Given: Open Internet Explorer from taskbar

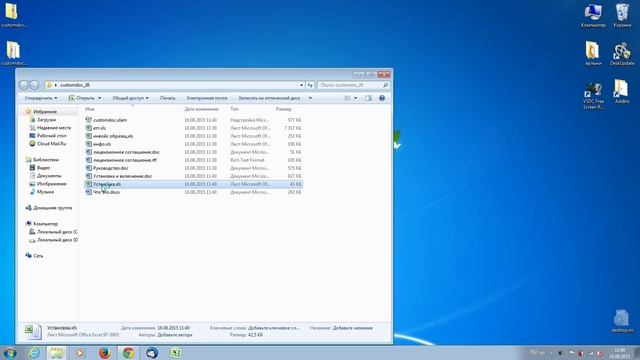Looking at the screenshot, I should tap(34, 353).
